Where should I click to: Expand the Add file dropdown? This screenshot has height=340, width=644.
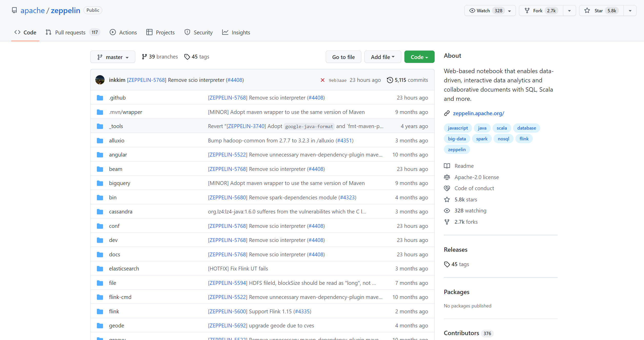pos(383,57)
